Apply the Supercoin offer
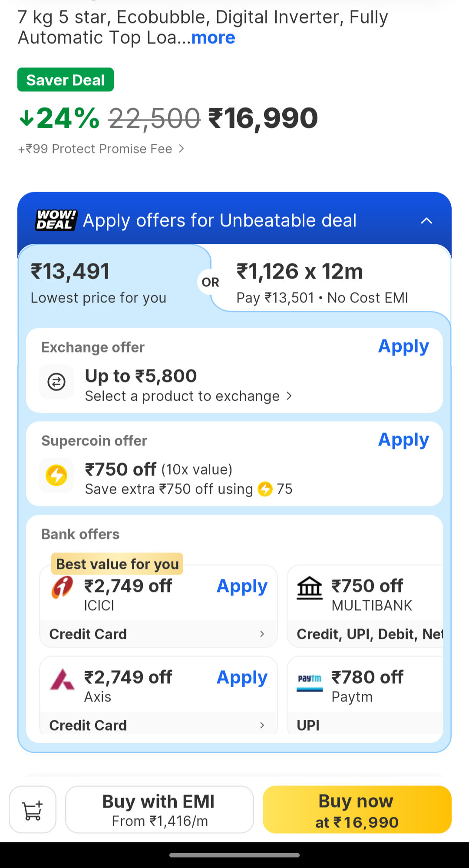Screen dimensions: 469x868 click(x=403, y=440)
